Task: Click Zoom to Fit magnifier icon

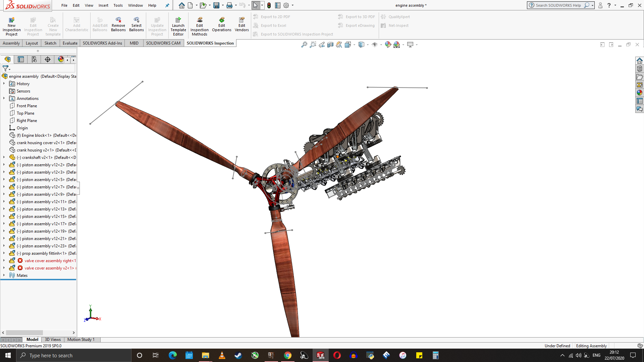Action: pos(304,45)
